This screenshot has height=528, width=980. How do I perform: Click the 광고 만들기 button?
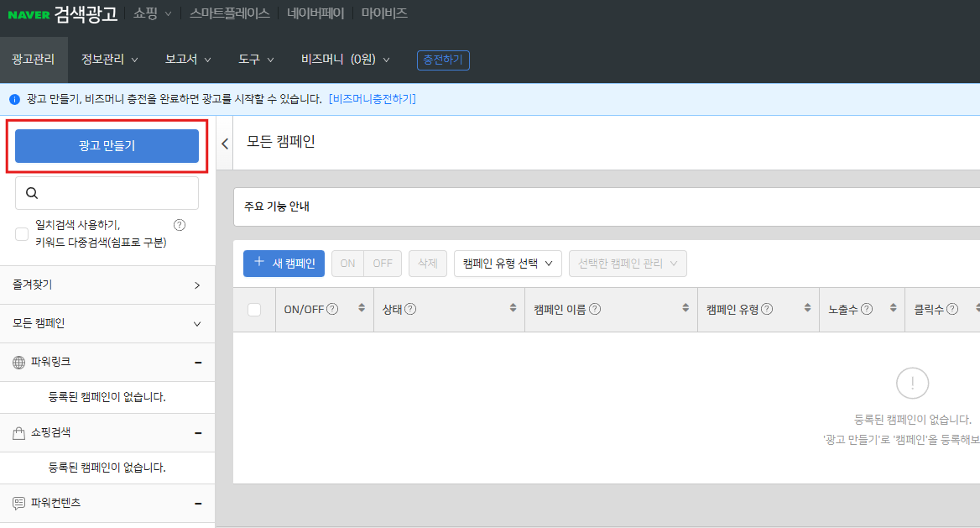107,146
